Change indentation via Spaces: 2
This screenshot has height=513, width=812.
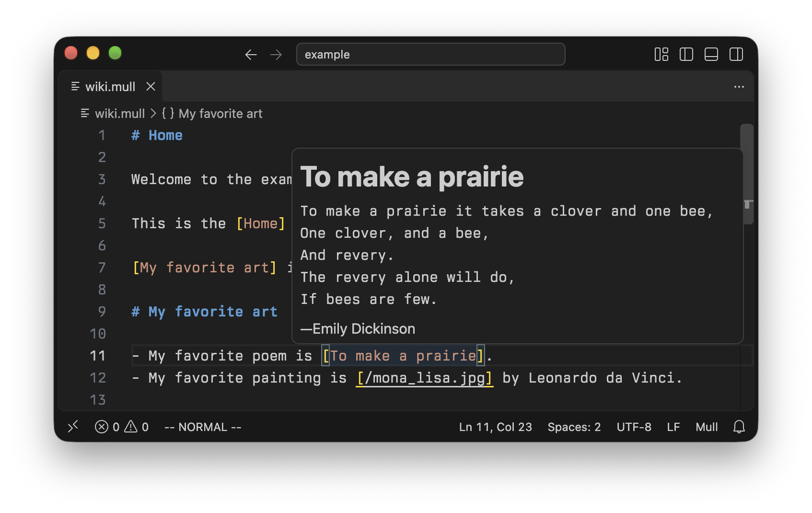(x=574, y=427)
